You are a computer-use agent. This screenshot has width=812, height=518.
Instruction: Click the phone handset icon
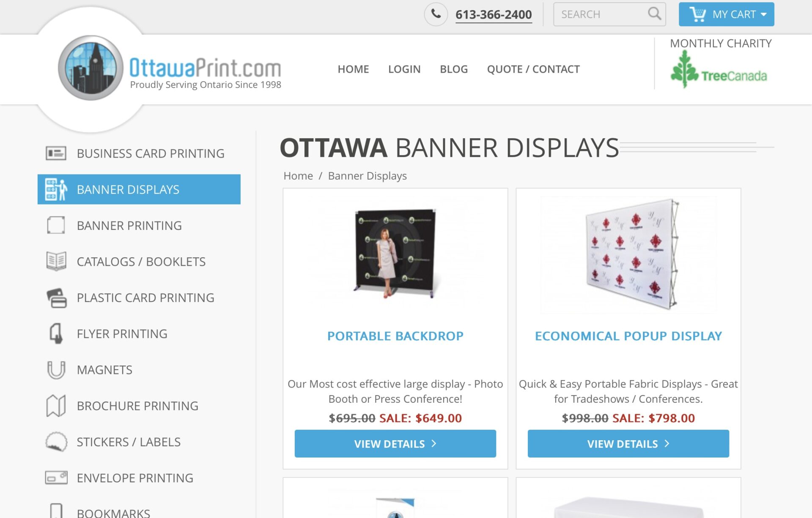[x=436, y=14]
